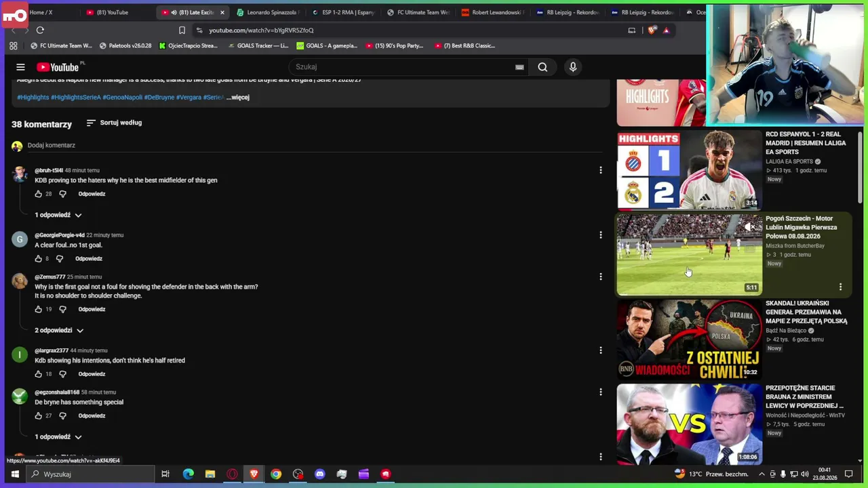Open the RCD Espanyol 1-2 Real Madrid thumbnail
Image resolution: width=868 pixels, height=488 pixels.
click(x=689, y=170)
